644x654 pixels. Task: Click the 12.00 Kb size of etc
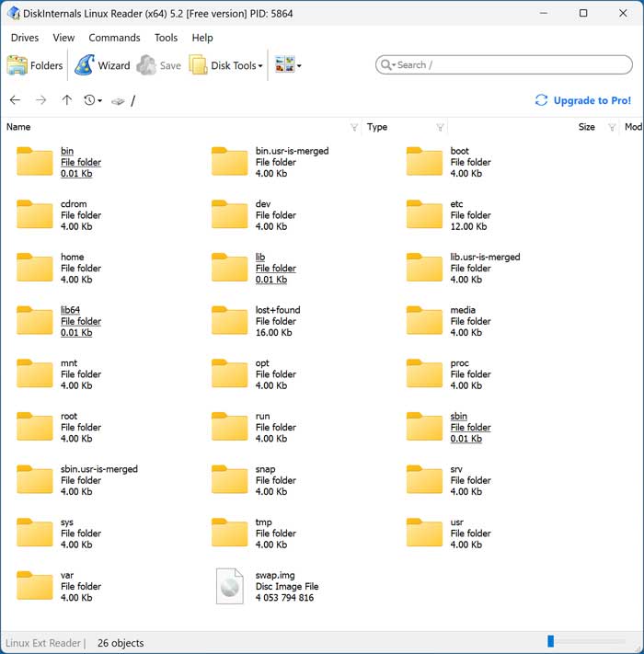click(468, 226)
